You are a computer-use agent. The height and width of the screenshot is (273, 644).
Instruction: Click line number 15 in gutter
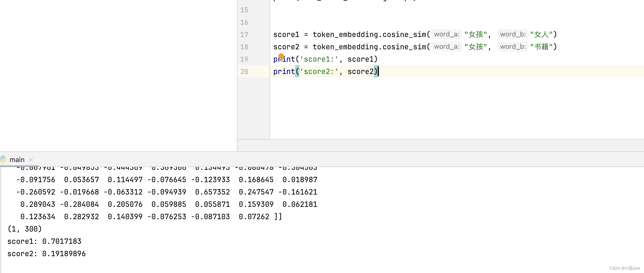coord(244,10)
